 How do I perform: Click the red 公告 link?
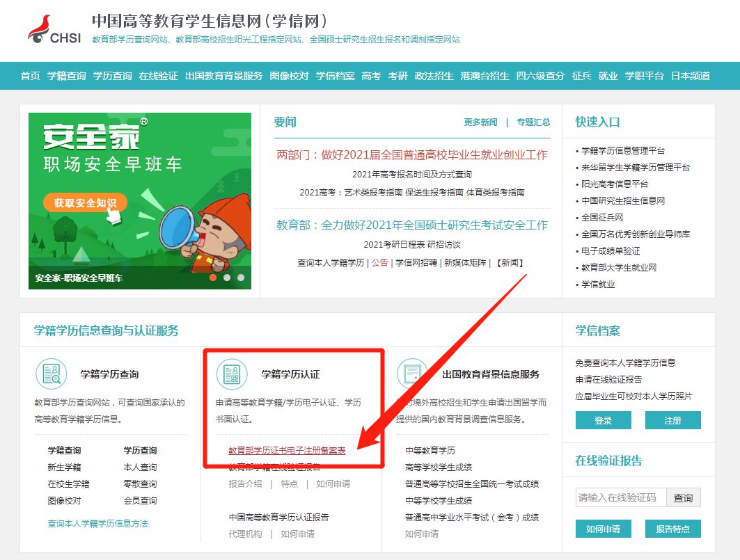click(379, 263)
